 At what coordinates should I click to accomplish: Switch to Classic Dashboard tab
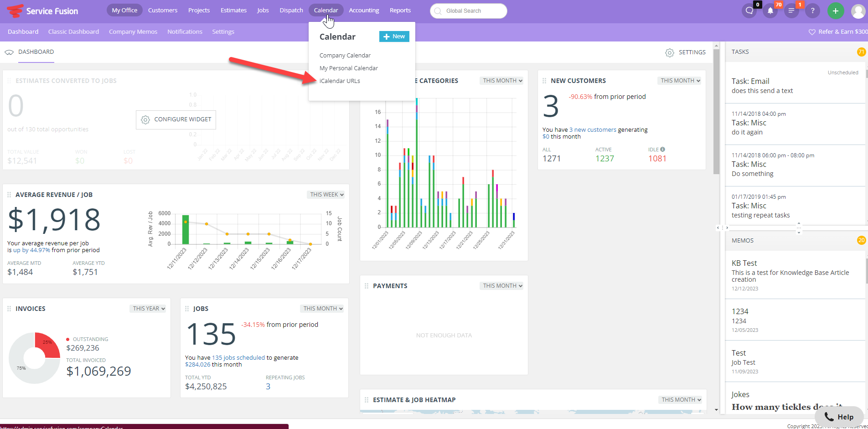pyautogui.click(x=73, y=31)
